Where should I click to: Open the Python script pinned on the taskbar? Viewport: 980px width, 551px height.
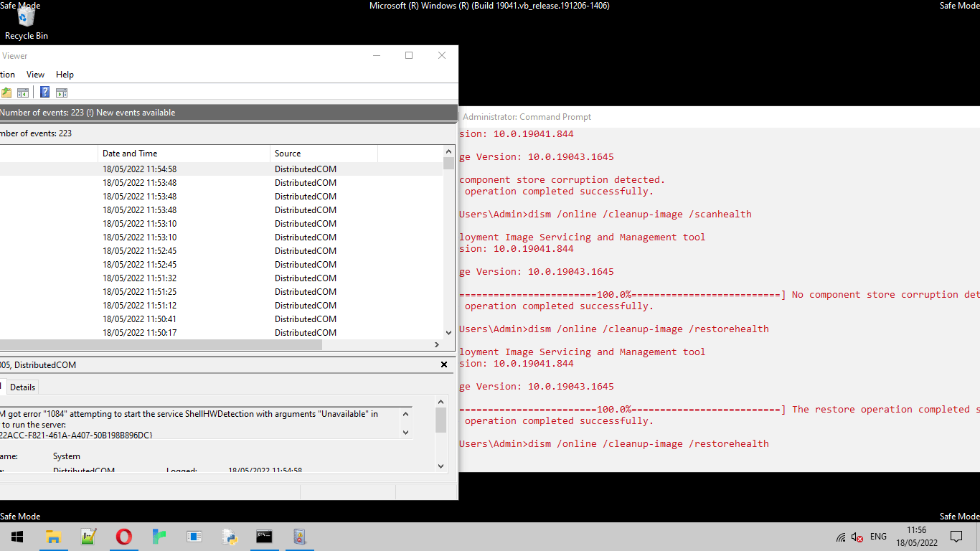click(229, 537)
